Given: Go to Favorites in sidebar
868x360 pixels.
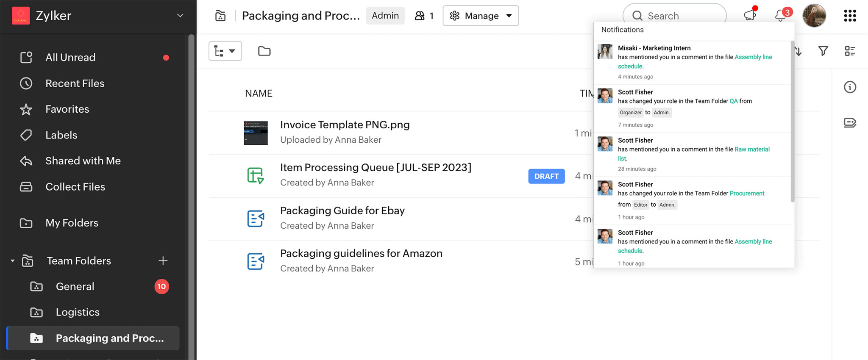Looking at the screenshot, I should [67, 109].
